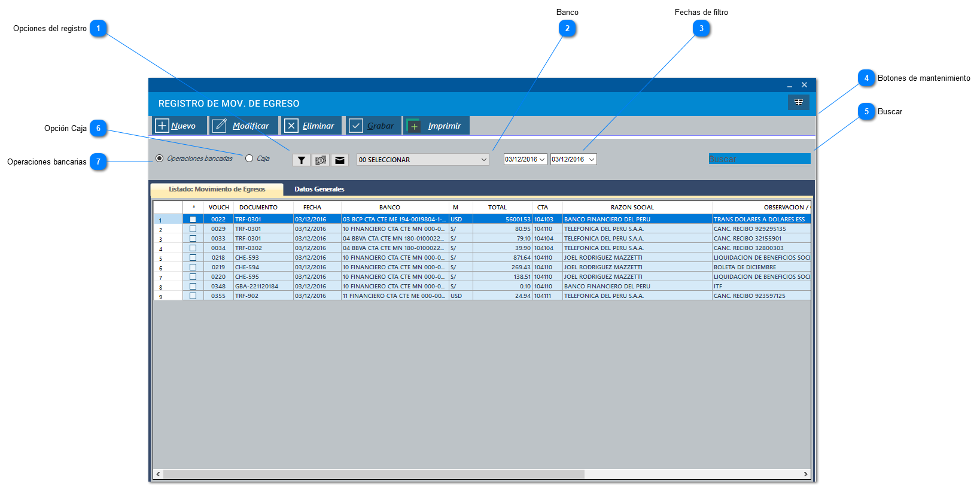Click total amount 138.51
Image resolution: width=980 pixels, height=487 pixels.
[x=503, y=277]
